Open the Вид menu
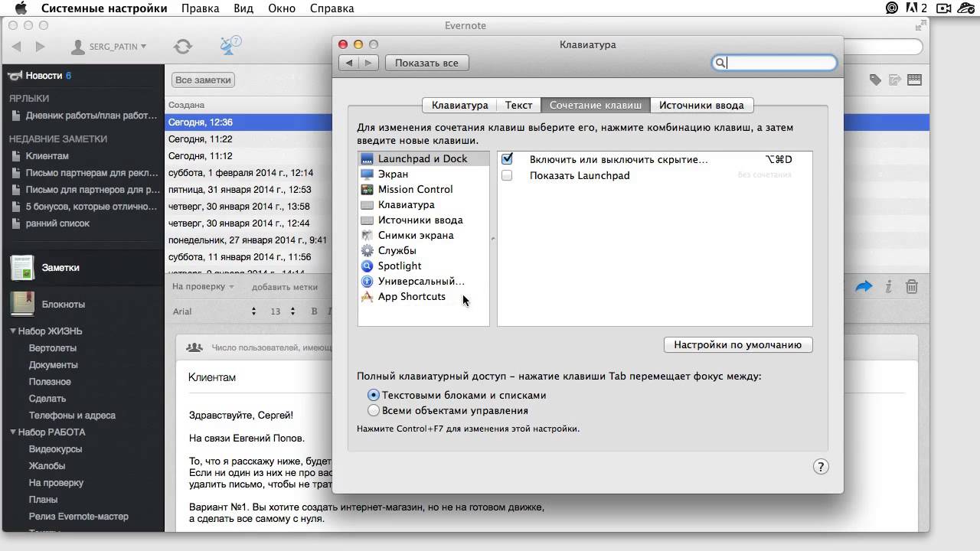 pyautogui.click(x=243, y=8)
